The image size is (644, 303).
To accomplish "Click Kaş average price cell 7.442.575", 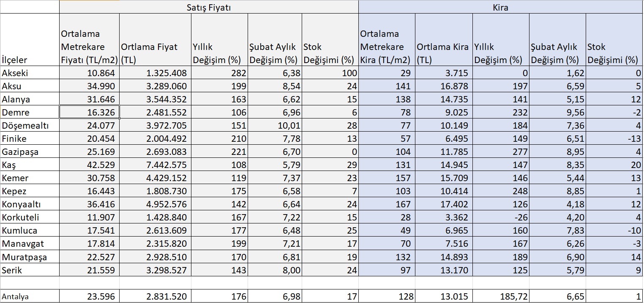I will click(x=155, y=165).
